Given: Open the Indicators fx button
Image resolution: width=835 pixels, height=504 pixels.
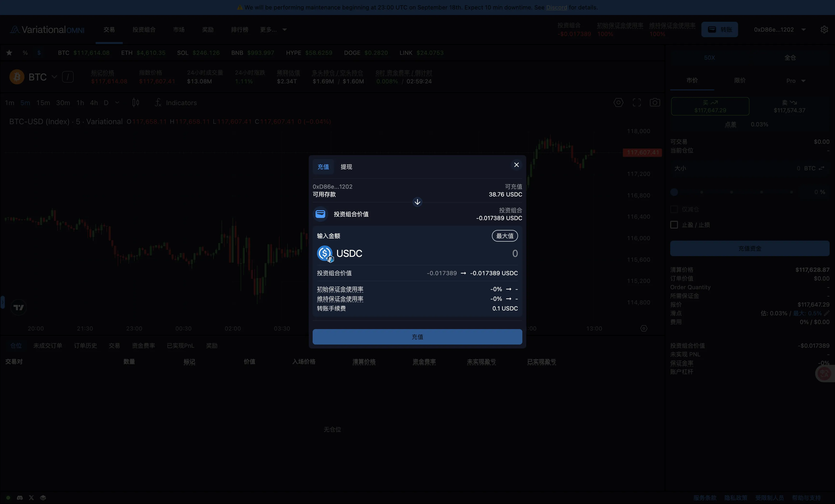Looking at the screenshot, I should point(176,103).
